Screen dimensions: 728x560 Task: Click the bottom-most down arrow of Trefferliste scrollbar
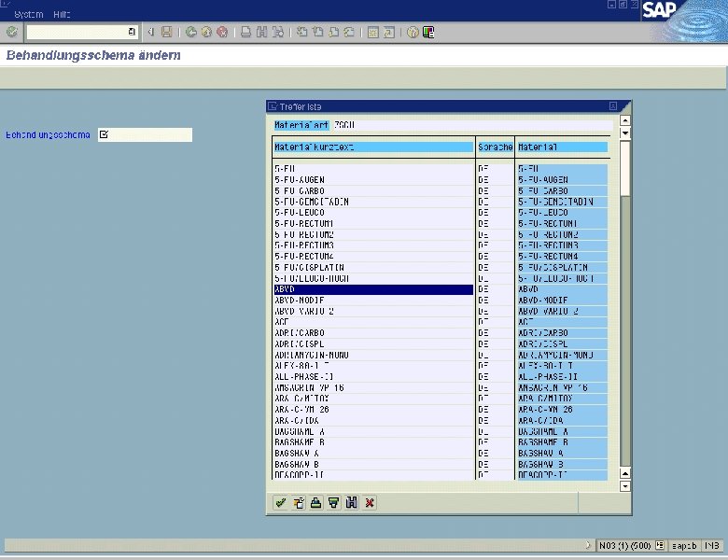pos(625,486)
